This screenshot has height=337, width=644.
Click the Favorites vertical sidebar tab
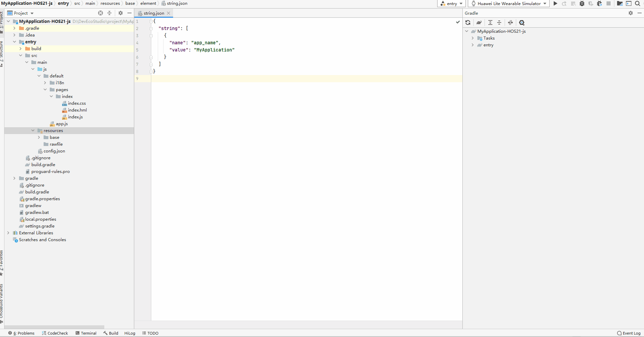[x=2, y=263]
